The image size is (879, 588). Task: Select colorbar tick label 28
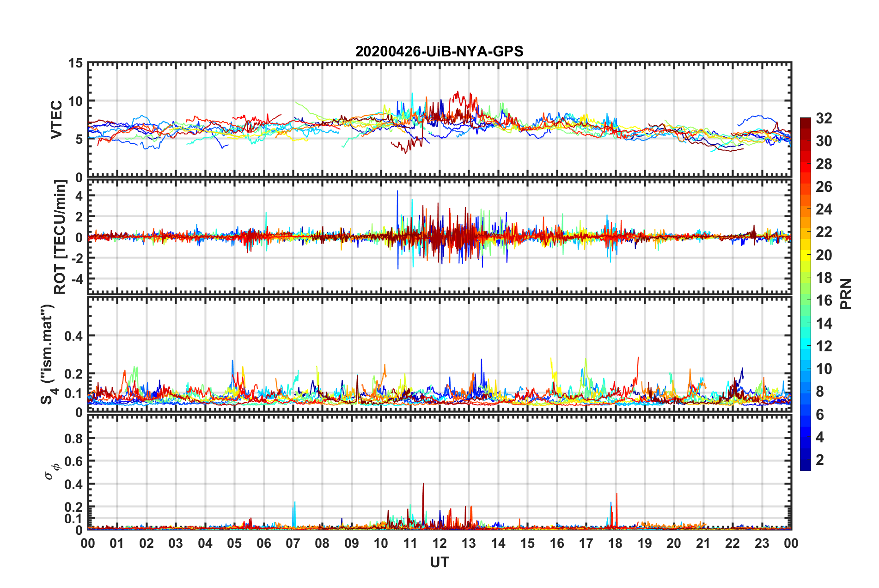tap(824, 164)
